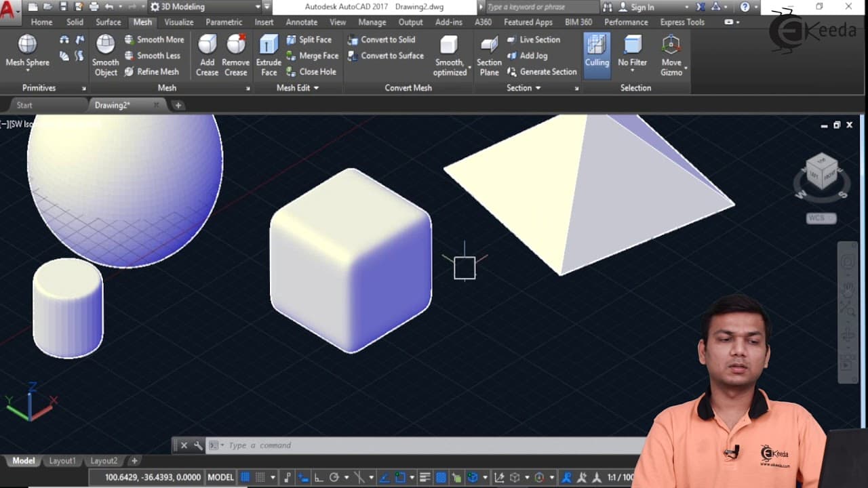This screenshot has height=488, width=868.
Task: Click the Sign In button
Action: point(636,7)
